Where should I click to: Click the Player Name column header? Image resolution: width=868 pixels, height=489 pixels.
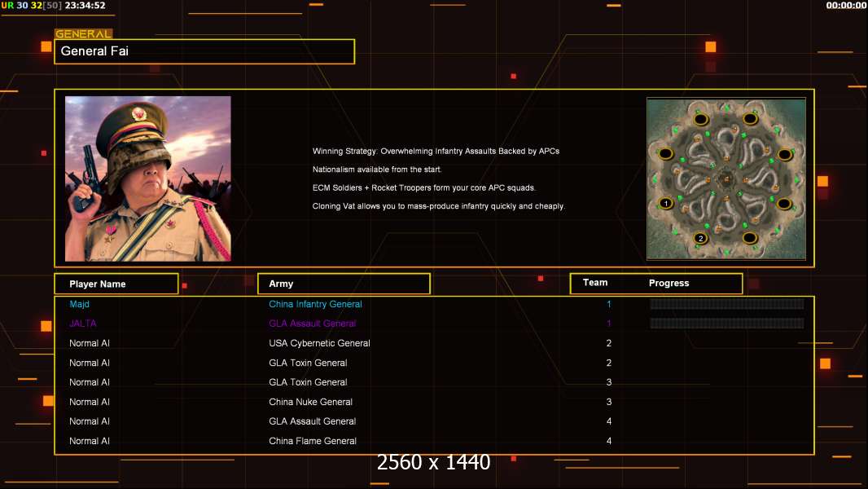tap(116, 284)
